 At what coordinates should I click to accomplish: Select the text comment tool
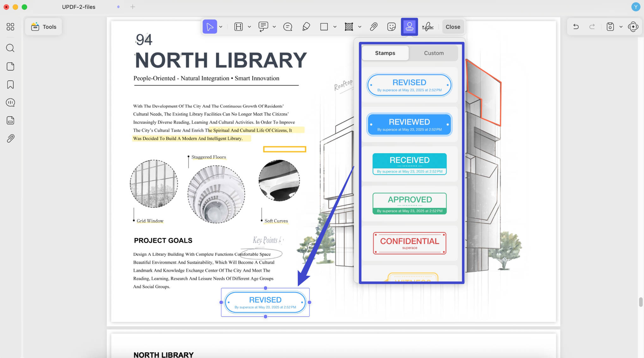[x=263, y=27]
